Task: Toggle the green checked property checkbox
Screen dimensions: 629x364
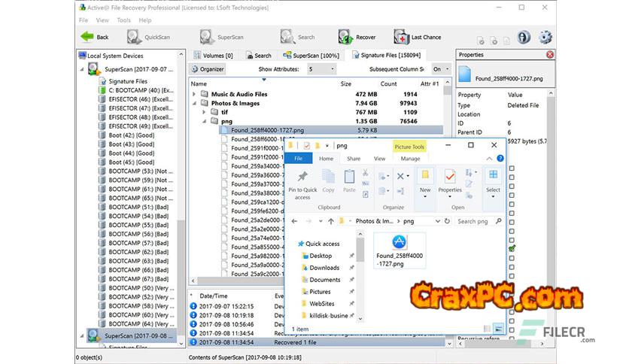Action: pyautogui.click(x=512, y=247)
